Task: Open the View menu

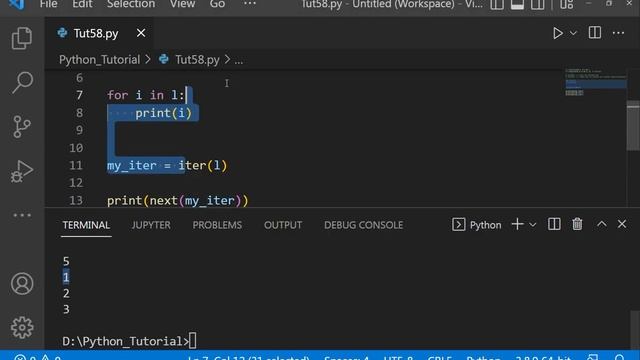Action: [x=182, y=4]
